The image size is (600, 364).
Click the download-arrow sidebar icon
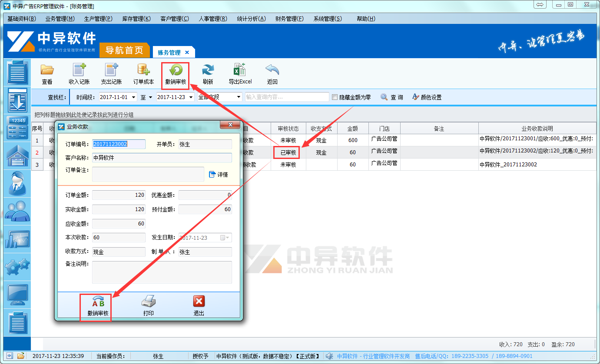pos(18,100)
